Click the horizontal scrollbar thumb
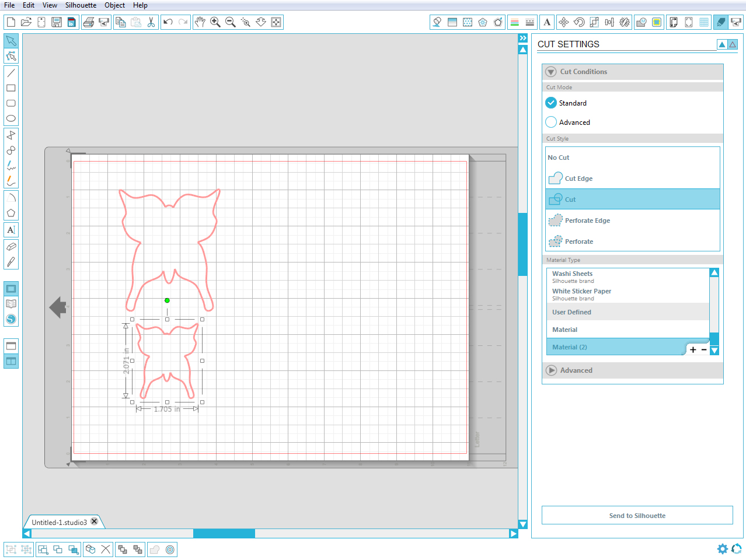 coord(224,533)
